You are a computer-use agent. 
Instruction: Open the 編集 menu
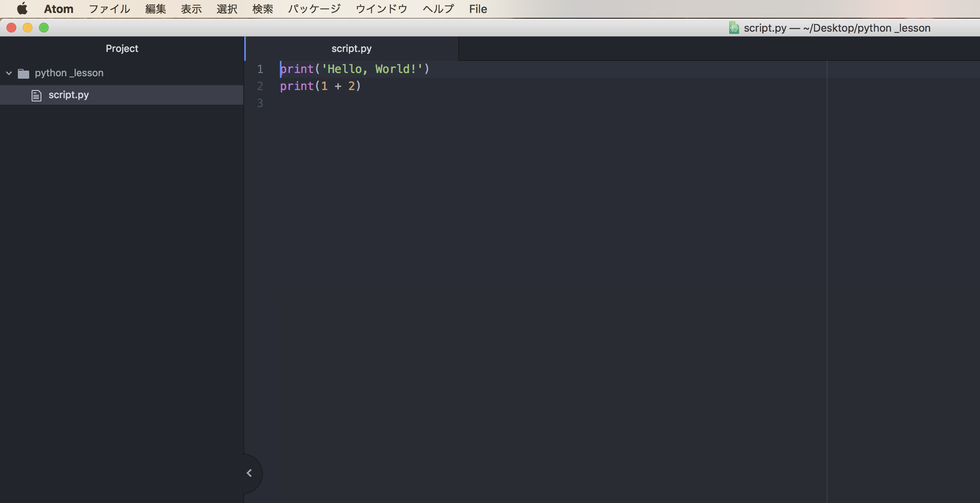(156, 9)
